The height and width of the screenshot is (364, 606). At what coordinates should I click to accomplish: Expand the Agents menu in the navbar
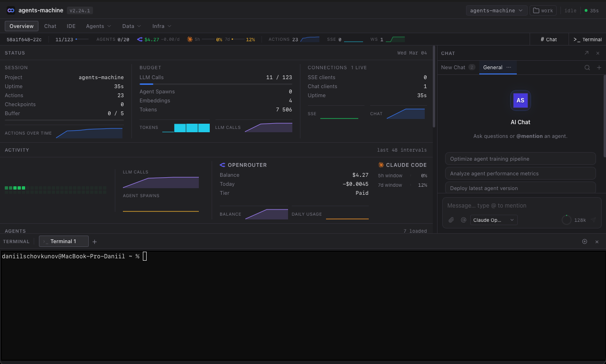98,26
